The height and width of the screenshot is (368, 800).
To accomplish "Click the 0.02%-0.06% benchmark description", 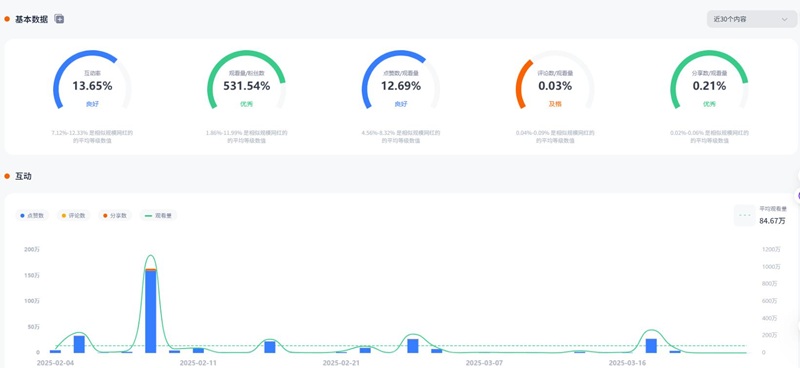I will [x=709, y=136].
